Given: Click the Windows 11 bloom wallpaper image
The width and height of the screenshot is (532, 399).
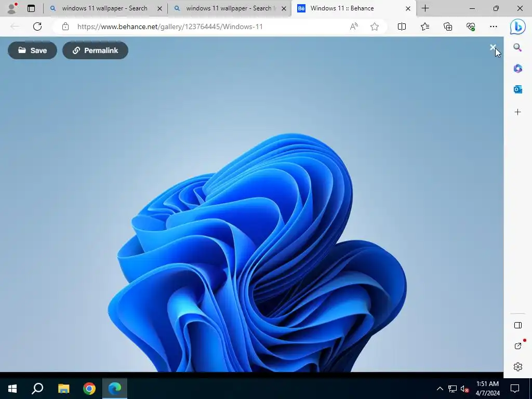Looking at the screenshot, I should 252,205.
